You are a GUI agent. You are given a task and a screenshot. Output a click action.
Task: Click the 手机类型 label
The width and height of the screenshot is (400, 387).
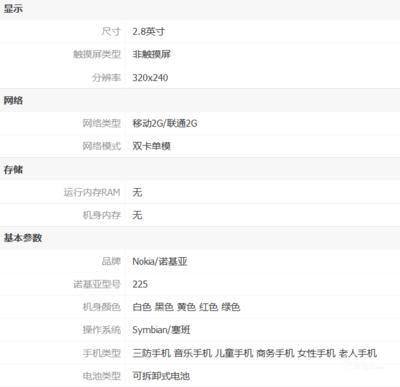102,353
